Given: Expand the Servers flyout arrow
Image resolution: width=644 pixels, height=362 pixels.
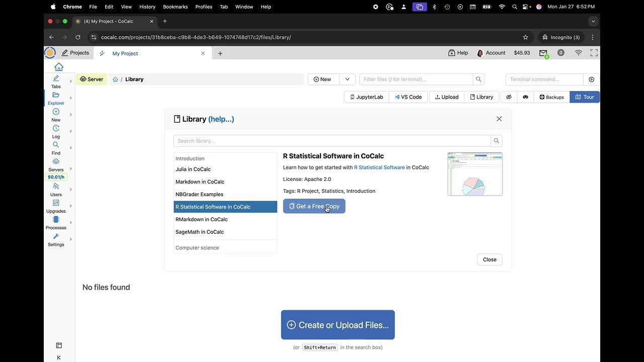Looking at the screenshot, I should coord(71,168).
